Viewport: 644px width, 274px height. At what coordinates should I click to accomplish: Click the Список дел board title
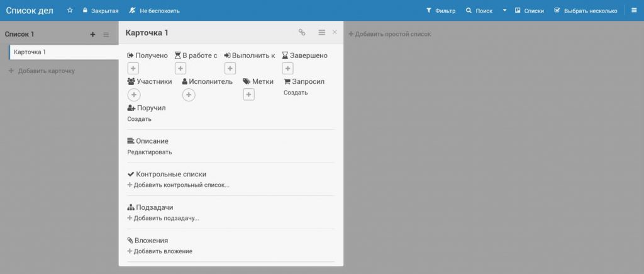(x=30, y=10)
